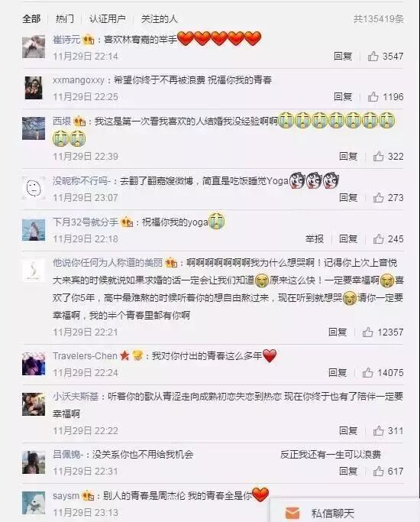
Task: Open 小沃夫斯基's profile name link
Action: point(76,397)
